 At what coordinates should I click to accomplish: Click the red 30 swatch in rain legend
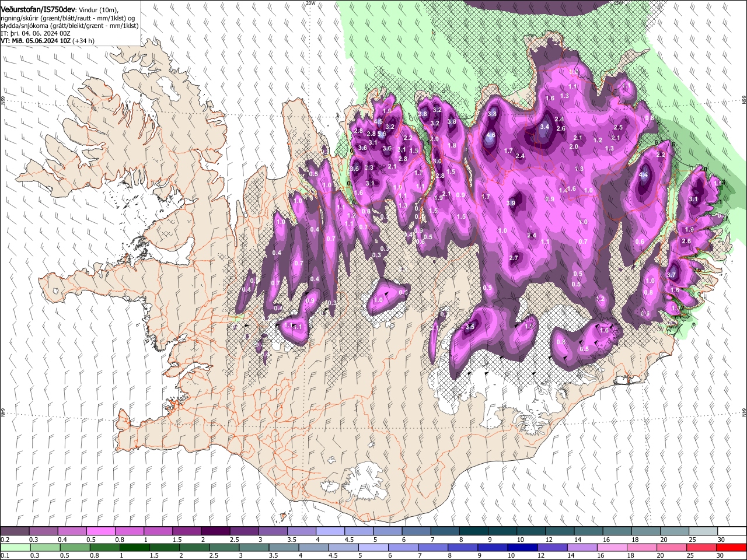(731, 547)
